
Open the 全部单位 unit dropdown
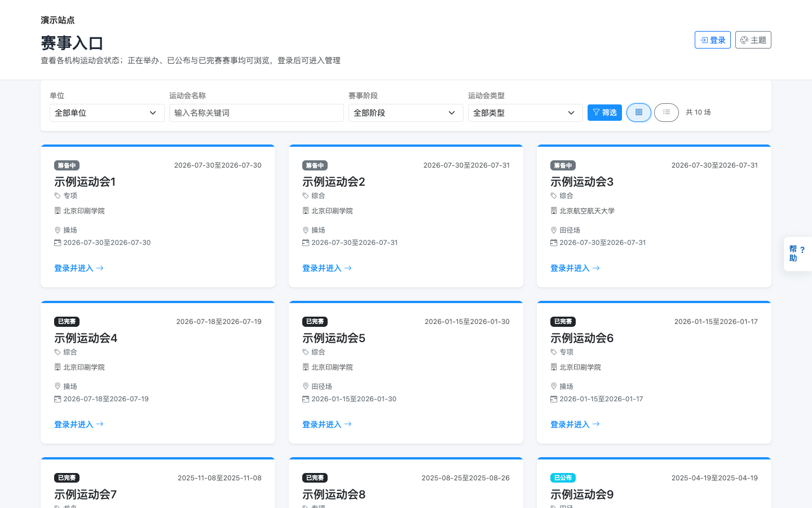pos(107,113)
